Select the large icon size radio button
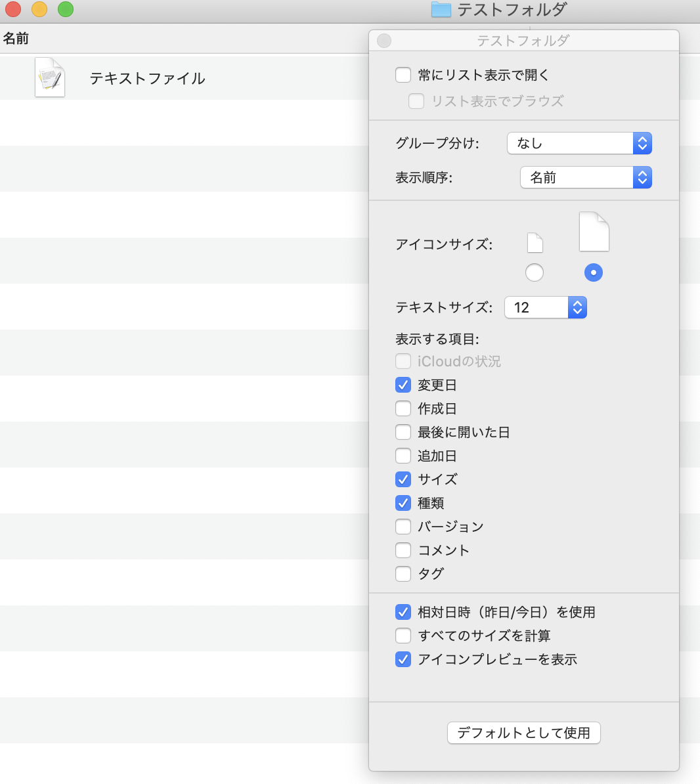The height and width of the screenshot is (784, 700). [x=594, y=272]
